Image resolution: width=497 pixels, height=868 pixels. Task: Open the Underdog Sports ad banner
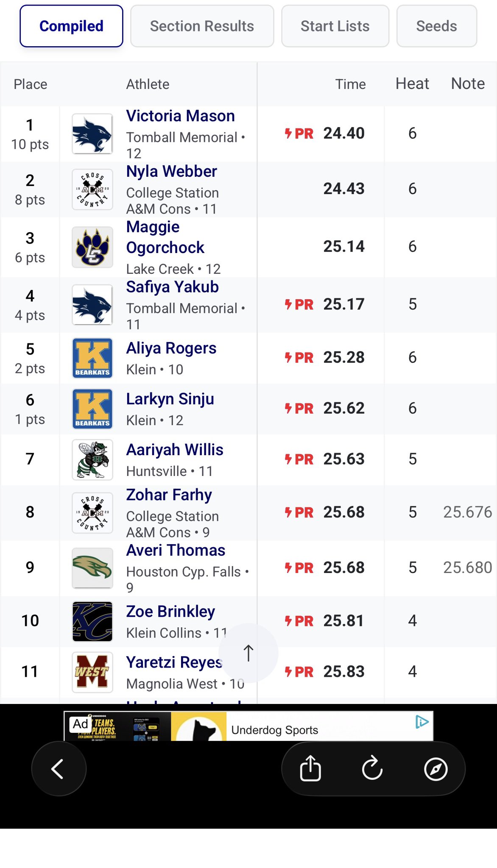pos(275,730)
